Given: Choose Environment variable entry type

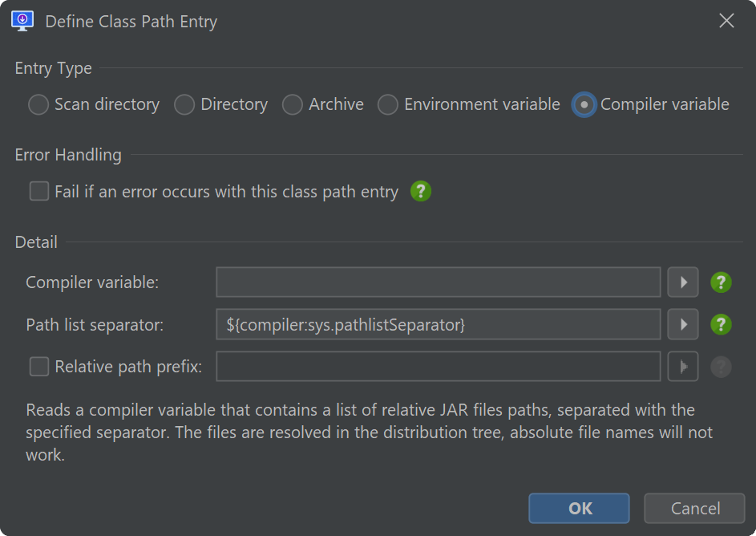Looking at the screenshot, I should pyautogui.click(x=388, y=104).
